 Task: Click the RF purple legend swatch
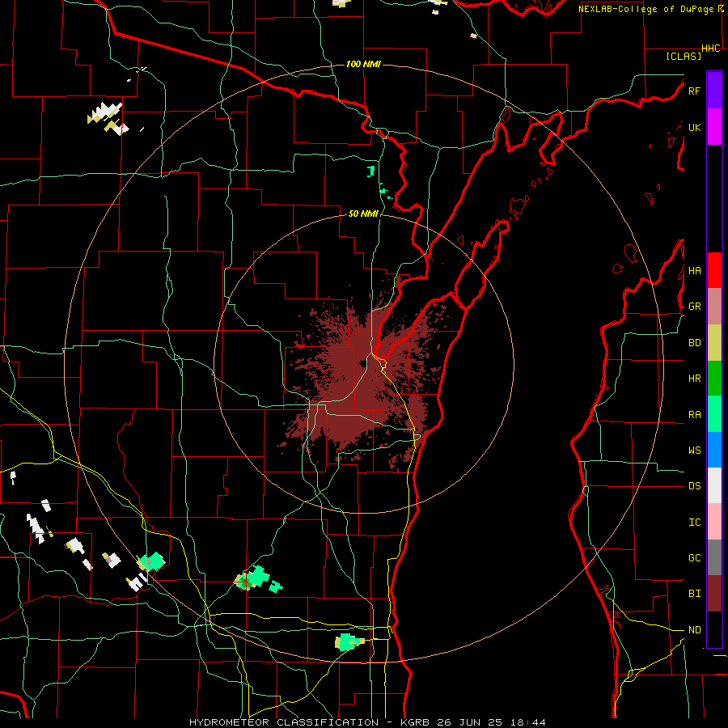[714, 91]
